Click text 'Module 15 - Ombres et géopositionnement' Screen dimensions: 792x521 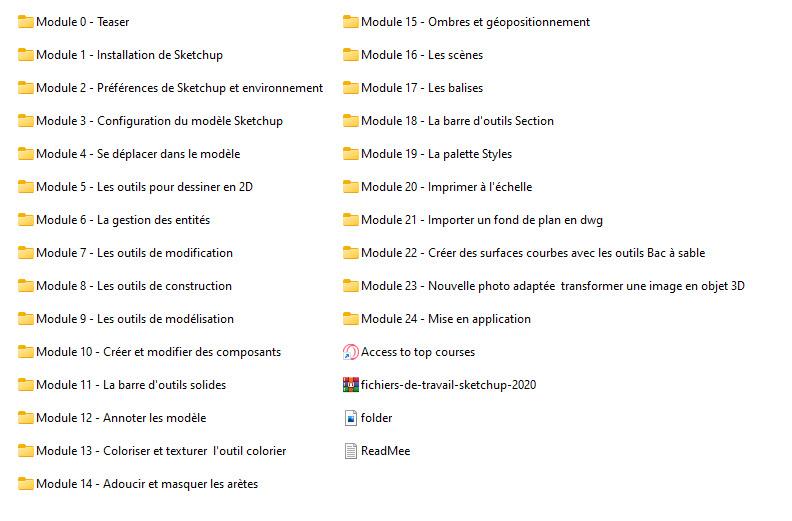[x=475, y=22]
